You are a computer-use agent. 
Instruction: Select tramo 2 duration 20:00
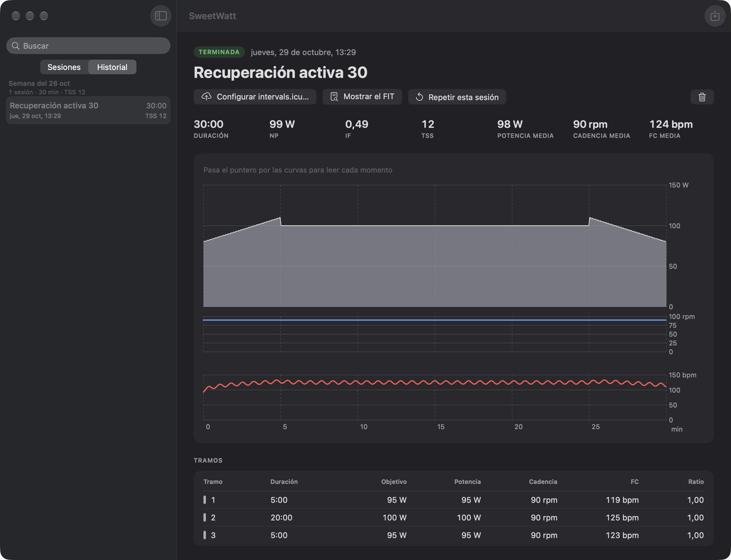tap(281, 518)
